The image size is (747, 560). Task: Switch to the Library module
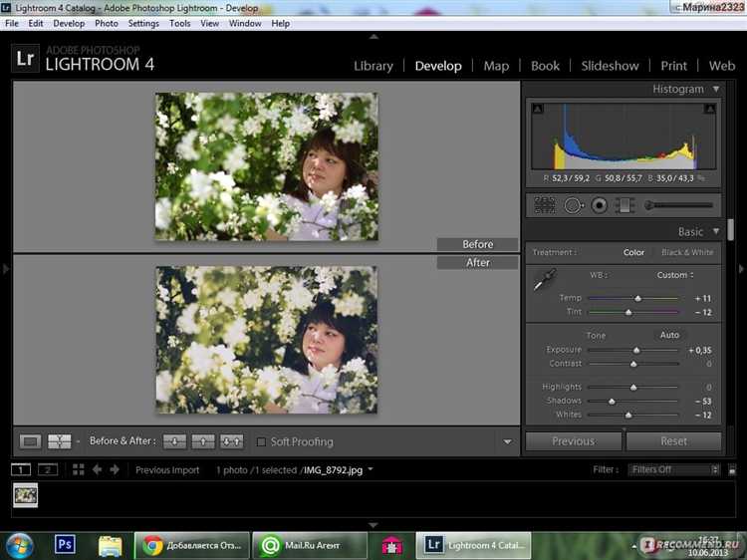(x=373, y=66)
